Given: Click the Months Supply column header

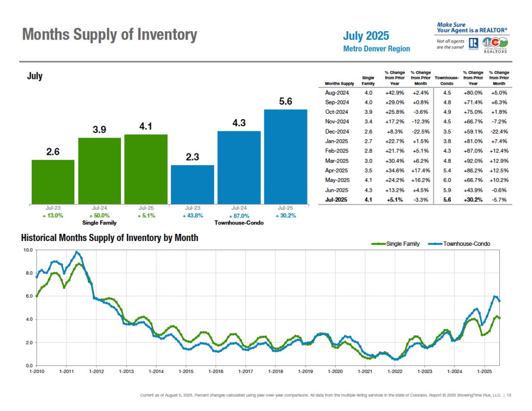Looking at the screenshot, I should click(340, 83).
